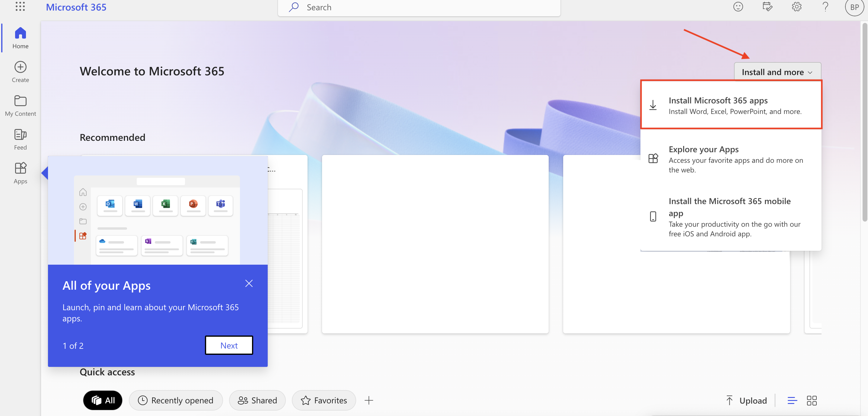Image resolution: width=868 pixels, height=416 pixels.
Task: Click the mobile phone icon in menu
Action: click(x=653, y=216)
